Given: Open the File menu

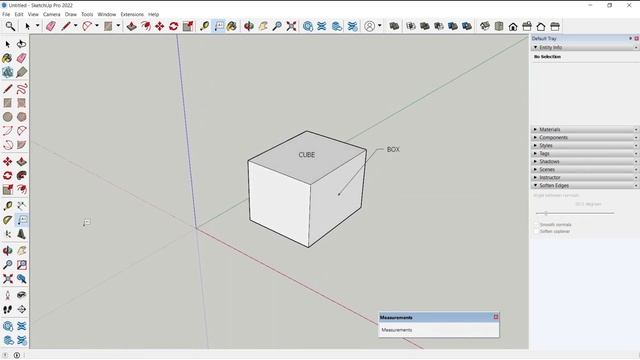Looking at the screenshot, I should (x=6, y=14).
